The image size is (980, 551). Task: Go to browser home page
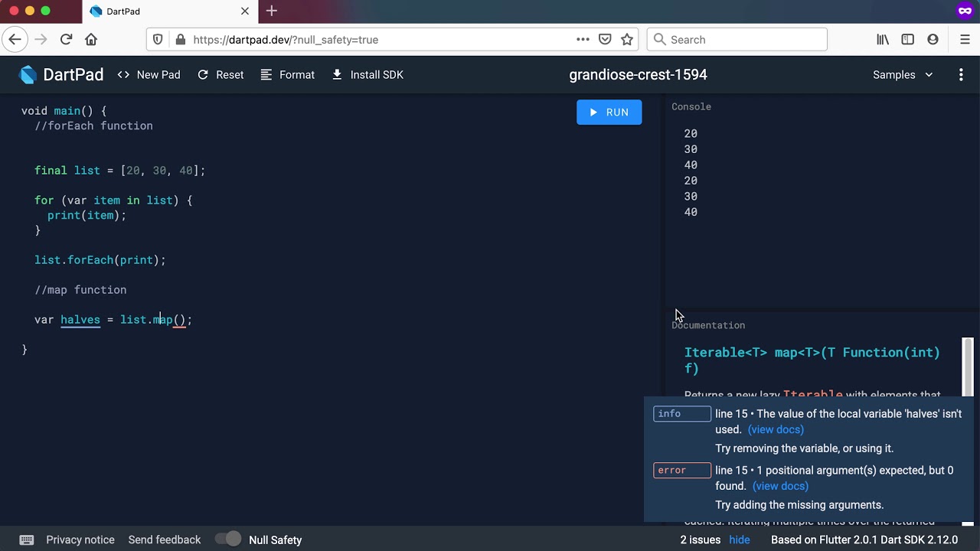click(91, 40)
